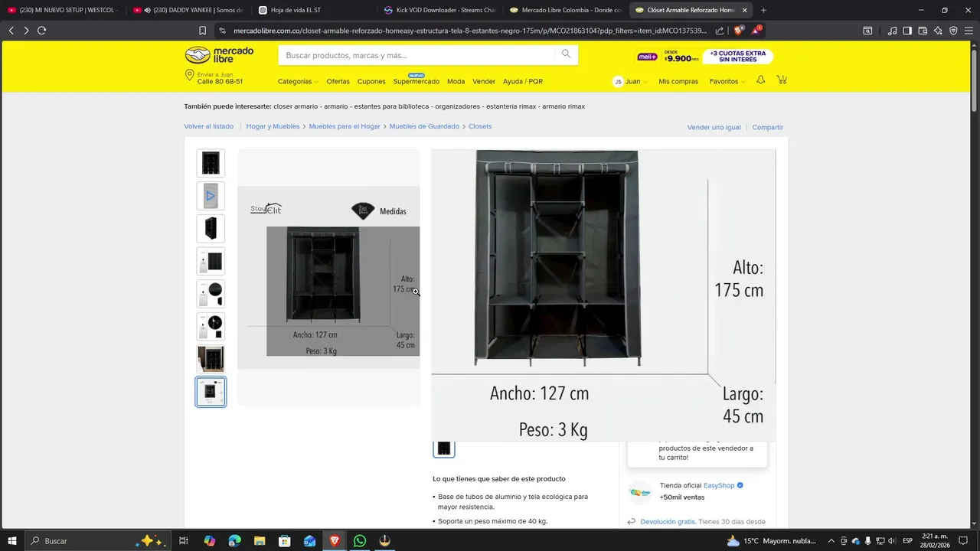This screenshot has height=551, width=980.
Task: Open volume control in system tray
Action: coord(891,541)
